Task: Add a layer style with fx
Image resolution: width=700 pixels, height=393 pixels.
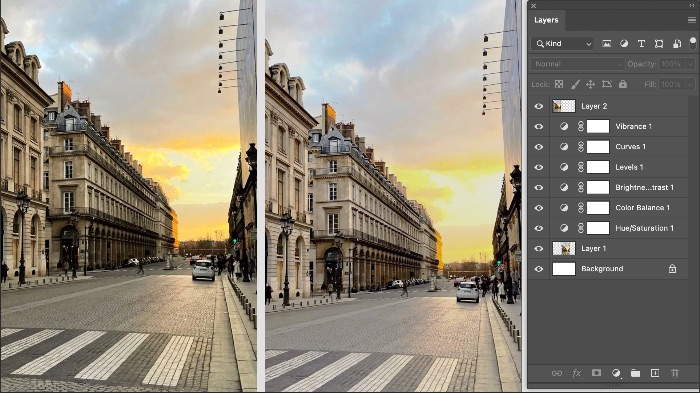Action: [x=576, y=373]
